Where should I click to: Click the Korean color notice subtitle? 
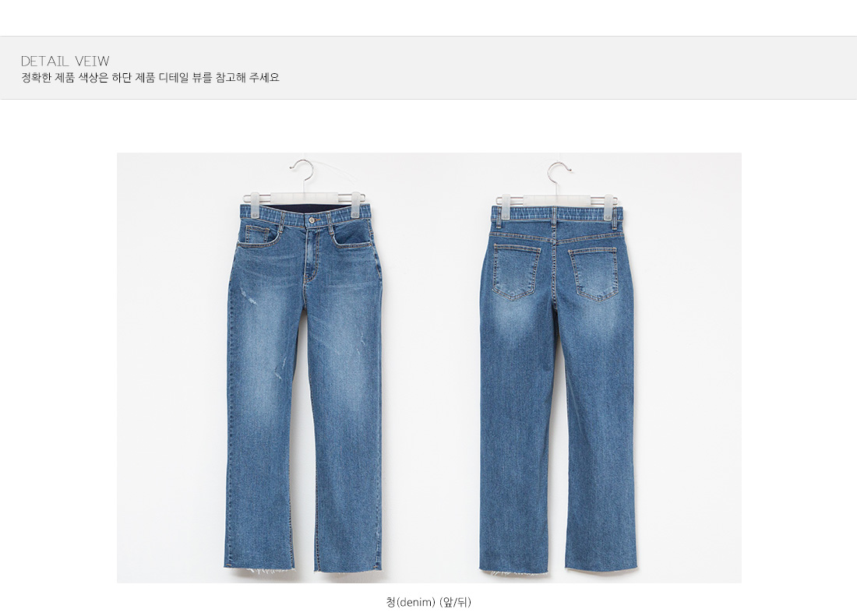pos(150,78)
